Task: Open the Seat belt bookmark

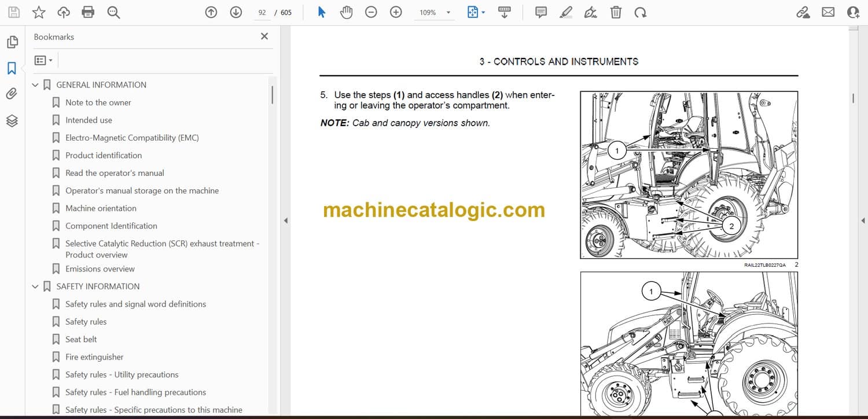Action: click(81, 339)
